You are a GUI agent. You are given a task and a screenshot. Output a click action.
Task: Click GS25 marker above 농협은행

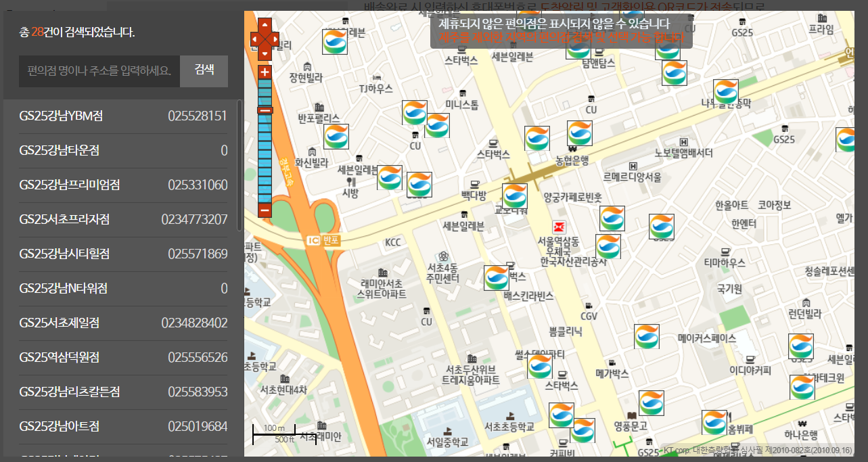[x=580, y=133]
